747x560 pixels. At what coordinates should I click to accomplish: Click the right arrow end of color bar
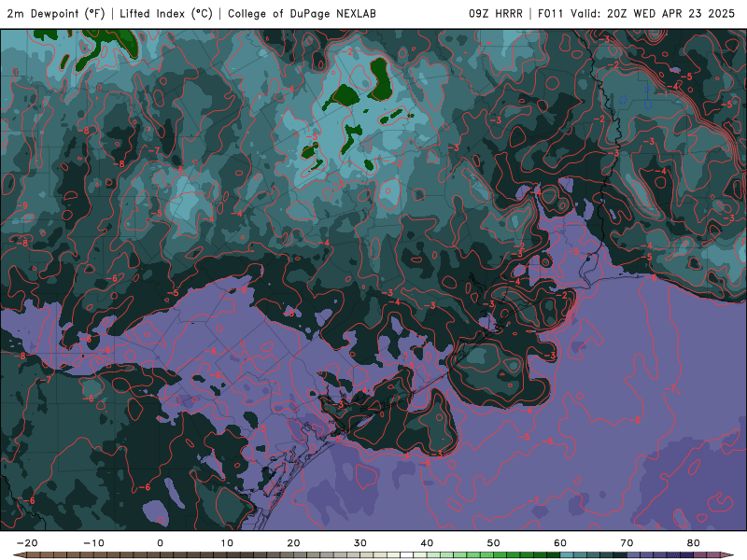727,555
